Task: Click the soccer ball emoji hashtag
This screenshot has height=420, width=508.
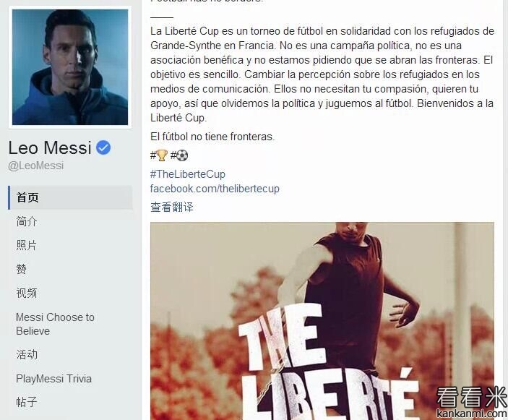Action: 179,155
